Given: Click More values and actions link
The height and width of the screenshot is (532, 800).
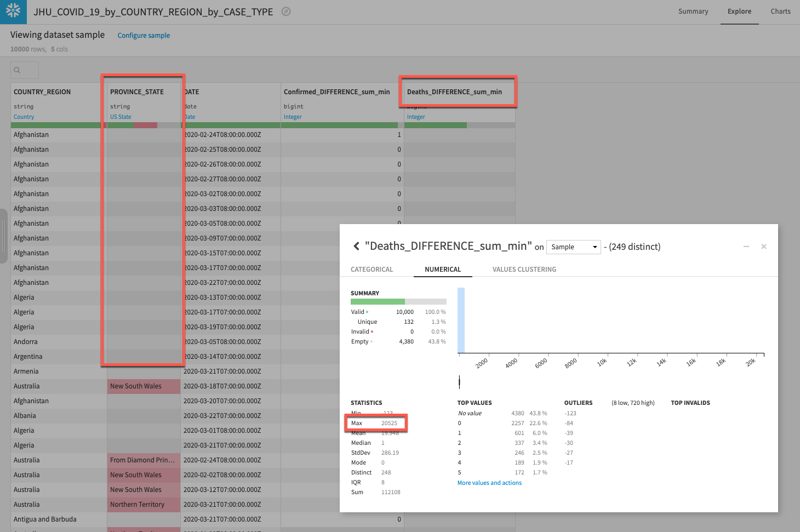Looking at the screenshot, I should [x=489, y=483].
